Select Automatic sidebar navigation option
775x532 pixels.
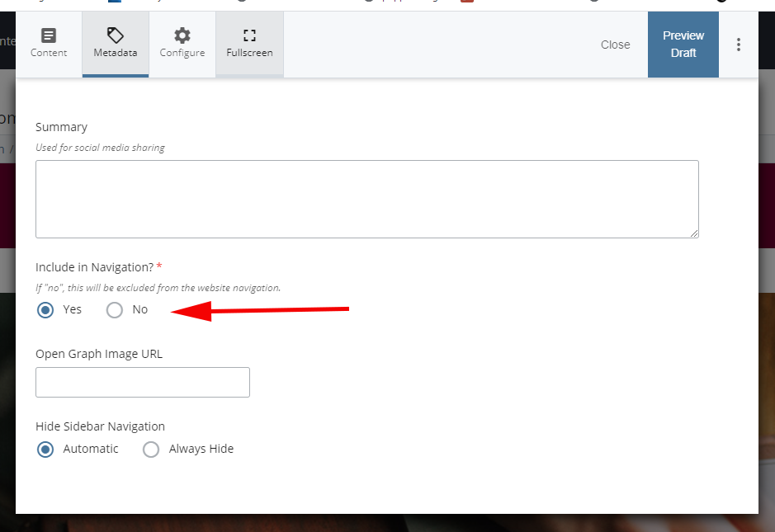click(x=45, y=449)
